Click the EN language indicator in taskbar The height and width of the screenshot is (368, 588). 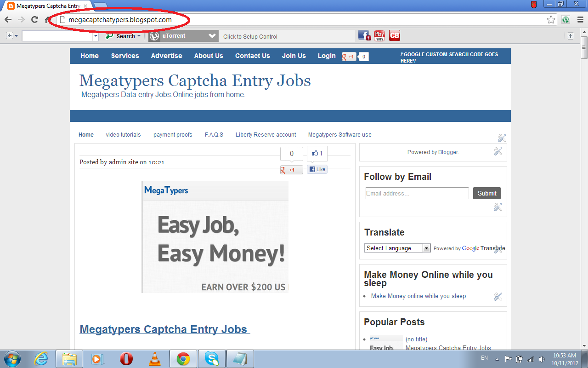[484, 357]
